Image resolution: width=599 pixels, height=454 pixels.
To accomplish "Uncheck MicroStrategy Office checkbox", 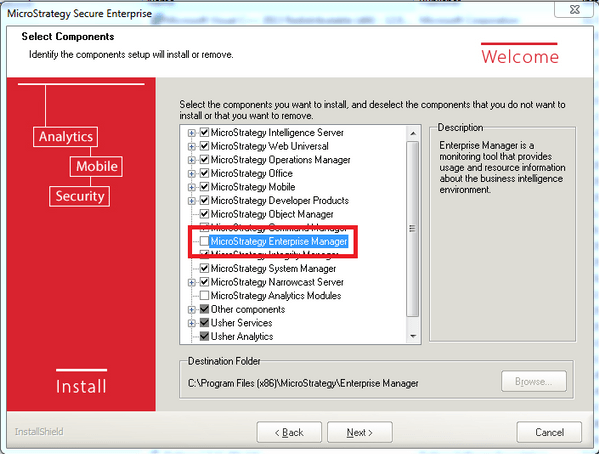I will tap(204, 173).
